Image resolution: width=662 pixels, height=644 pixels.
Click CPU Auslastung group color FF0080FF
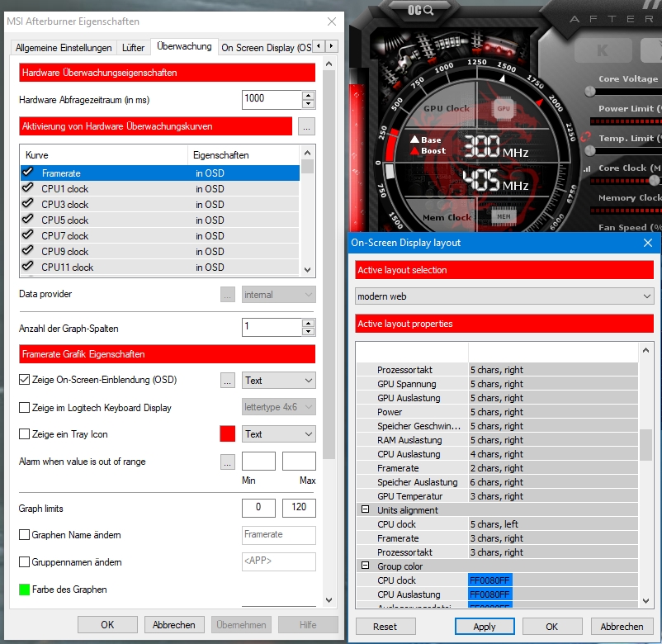coord(489,594)
